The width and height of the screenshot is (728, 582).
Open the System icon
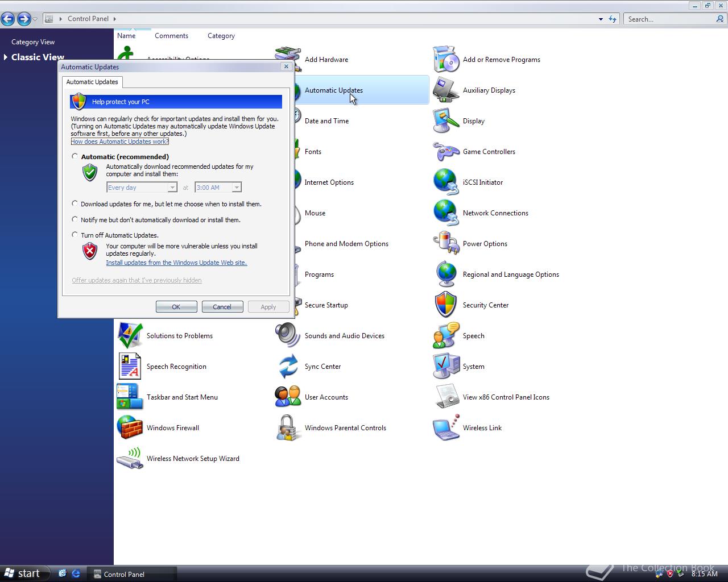pos(446,367)
